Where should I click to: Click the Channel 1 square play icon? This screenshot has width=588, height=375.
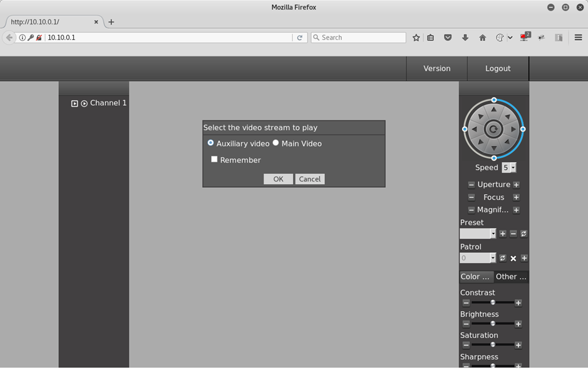[x=75, y=103]
